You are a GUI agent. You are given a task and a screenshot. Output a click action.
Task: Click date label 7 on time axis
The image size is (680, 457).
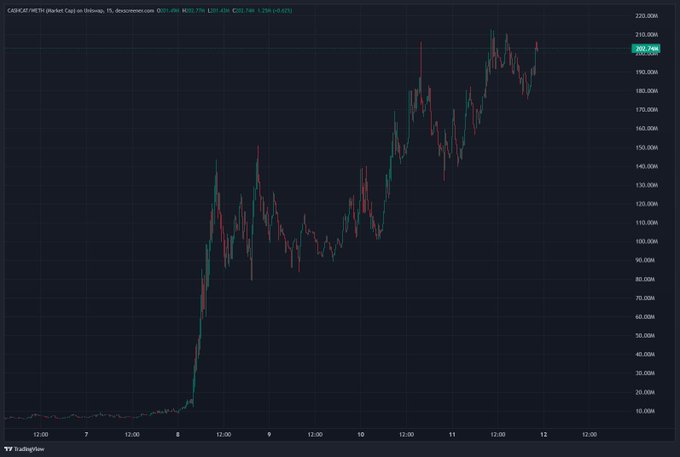[86, 434]
